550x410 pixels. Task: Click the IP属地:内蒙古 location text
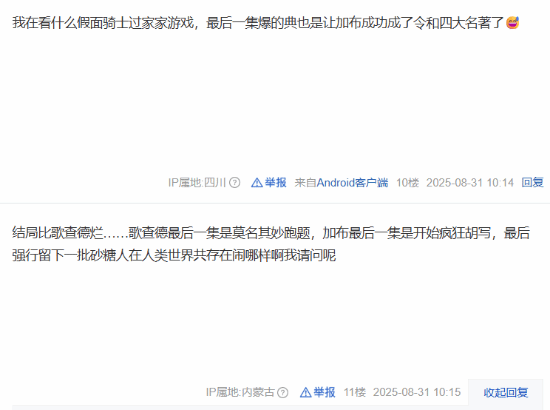pyautogui.click(x=240, y=392)
